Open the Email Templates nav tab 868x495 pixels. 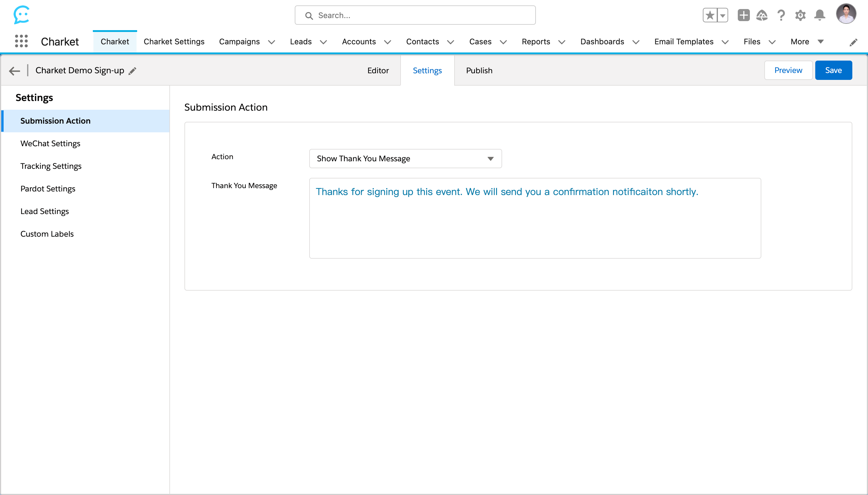pos(684,42)
